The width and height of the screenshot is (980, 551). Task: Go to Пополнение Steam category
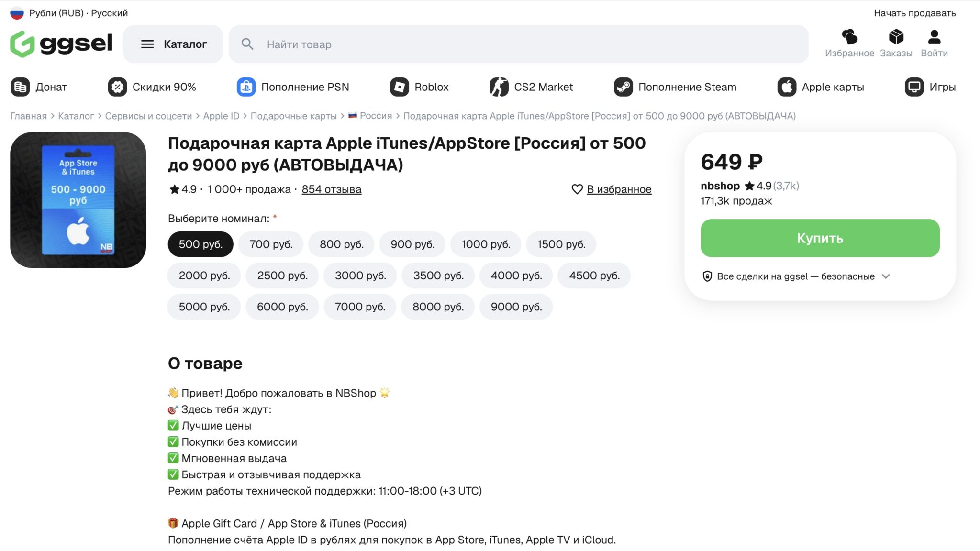click(x=675, y=87)
